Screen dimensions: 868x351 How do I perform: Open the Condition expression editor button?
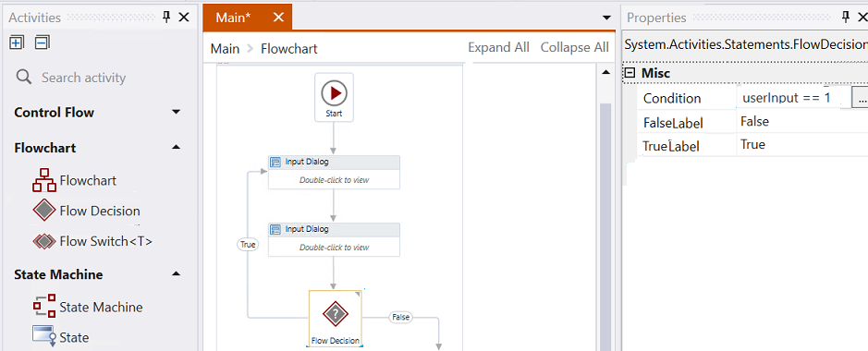[860, 99]
